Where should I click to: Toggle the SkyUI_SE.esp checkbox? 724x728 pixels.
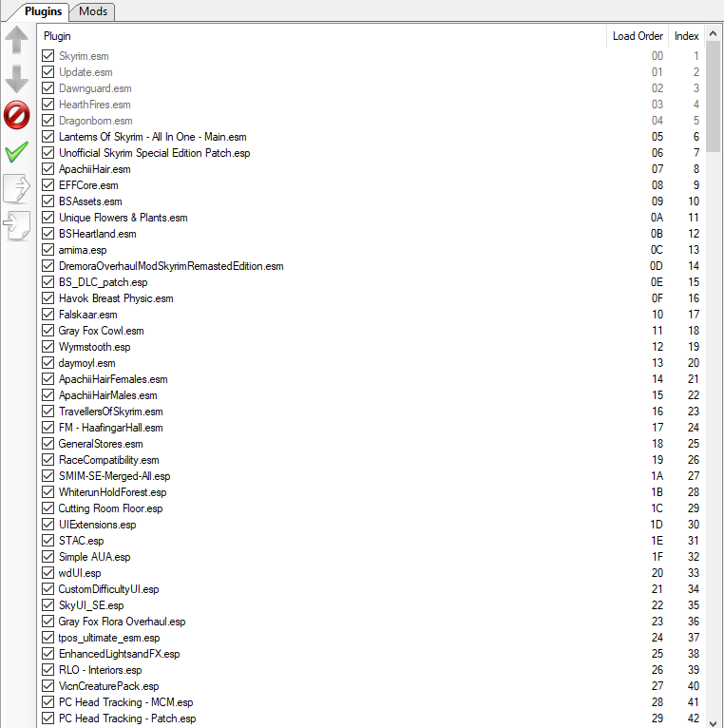(x=48, y=605)
